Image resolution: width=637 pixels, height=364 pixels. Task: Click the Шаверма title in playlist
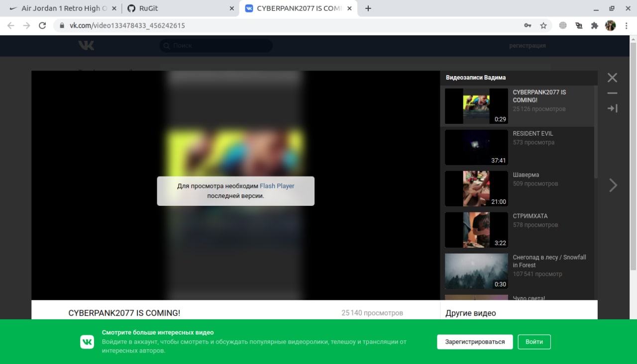(526, 175)
